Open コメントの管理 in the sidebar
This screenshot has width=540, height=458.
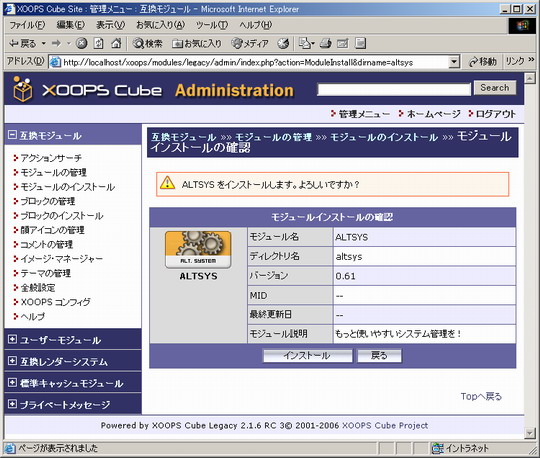click(x=46, y=244)
